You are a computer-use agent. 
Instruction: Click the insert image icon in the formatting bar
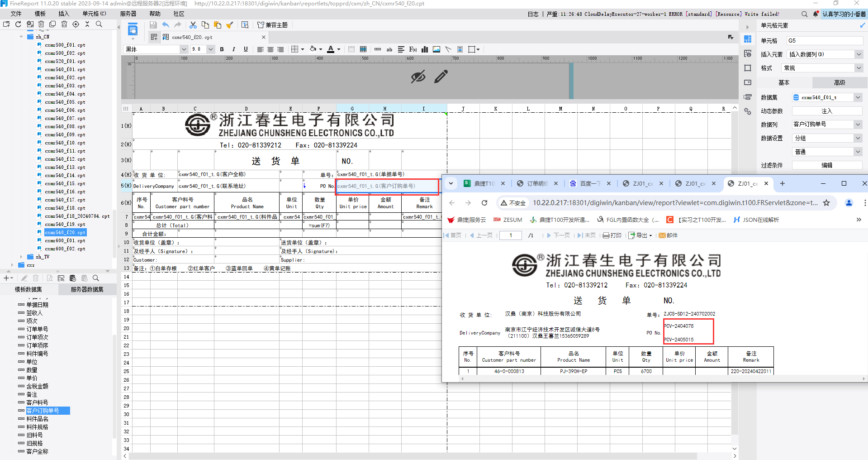tap(436, 49)
